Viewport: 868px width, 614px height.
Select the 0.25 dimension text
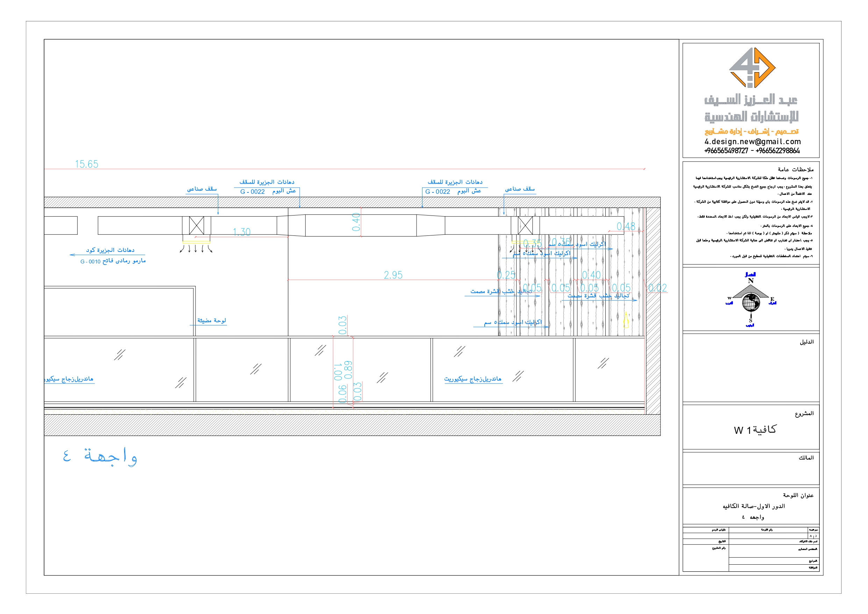point(506,275)
